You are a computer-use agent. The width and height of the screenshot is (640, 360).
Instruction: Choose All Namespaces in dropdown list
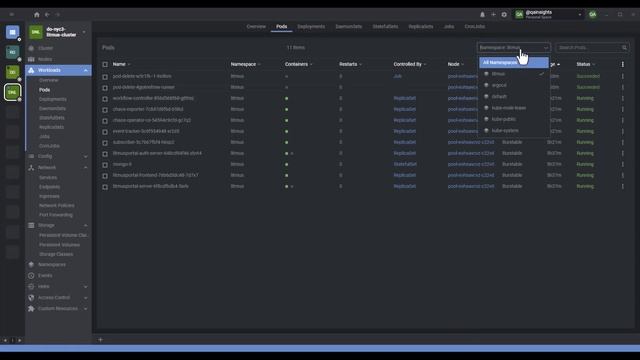(x=513, y=63)
